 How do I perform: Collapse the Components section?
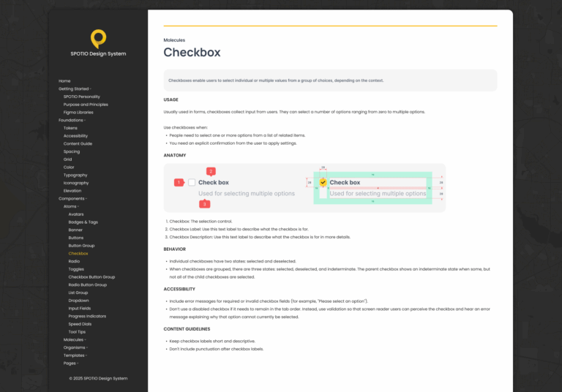tap(72, 199)
